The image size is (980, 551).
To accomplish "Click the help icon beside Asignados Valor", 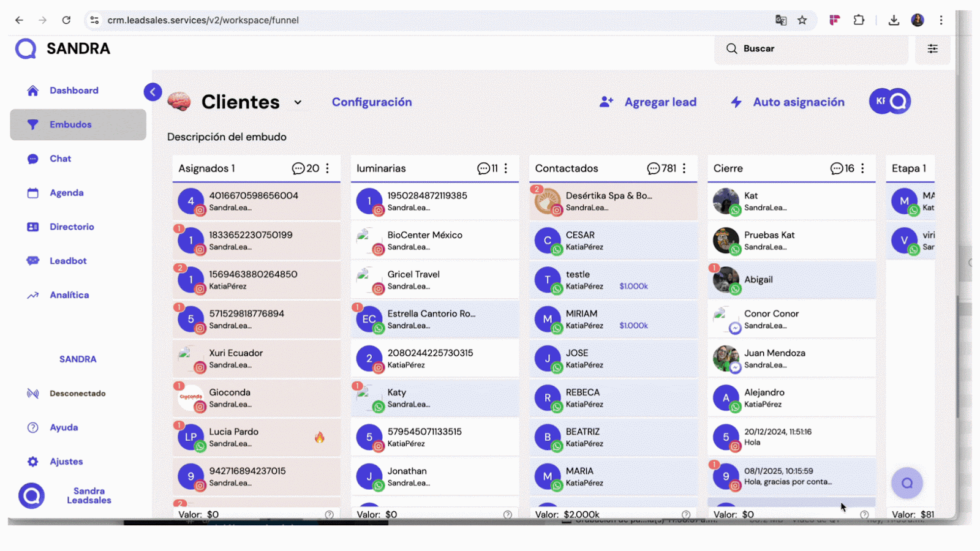I will (x=329, y=515).
